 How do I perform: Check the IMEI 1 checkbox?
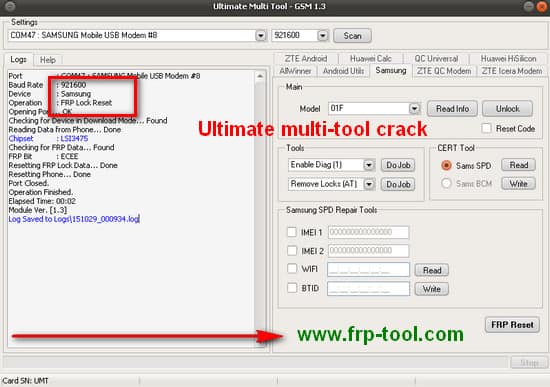coord(292,232)
